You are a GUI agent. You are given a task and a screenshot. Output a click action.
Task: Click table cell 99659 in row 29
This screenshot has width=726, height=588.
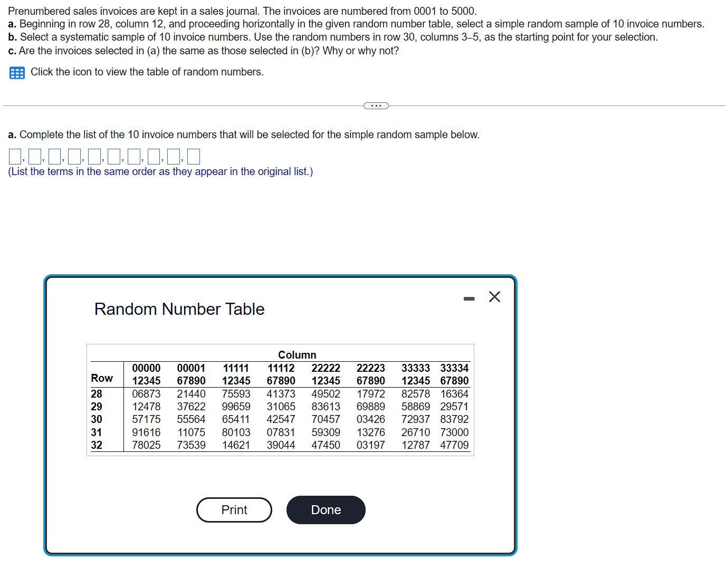click(236, 407)
